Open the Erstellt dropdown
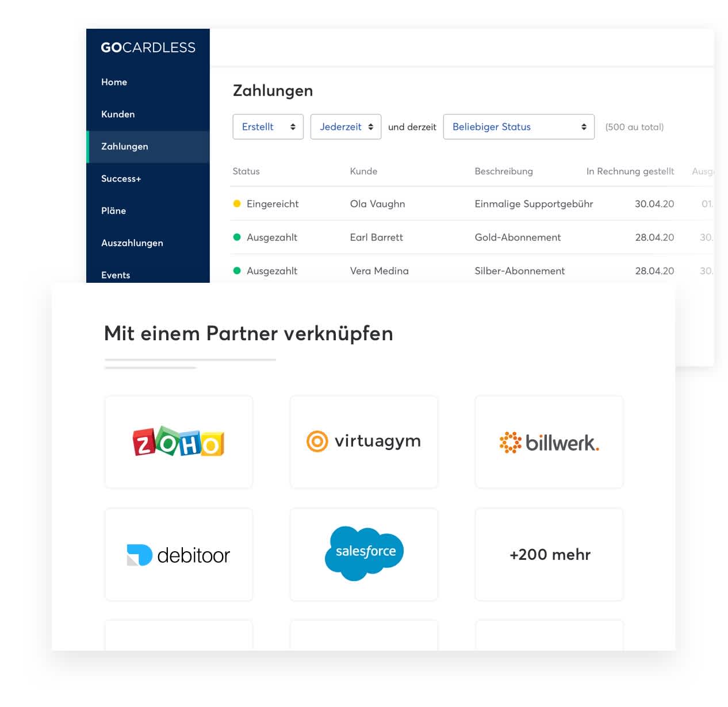Screen dimensions: 728x707 (268, 126)
